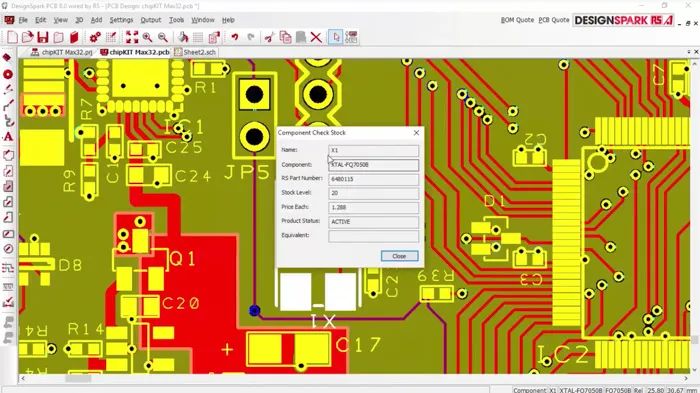The height and width of the screenshot is (393, 700).
Task: Open the Tools menu
Action: 176,20
